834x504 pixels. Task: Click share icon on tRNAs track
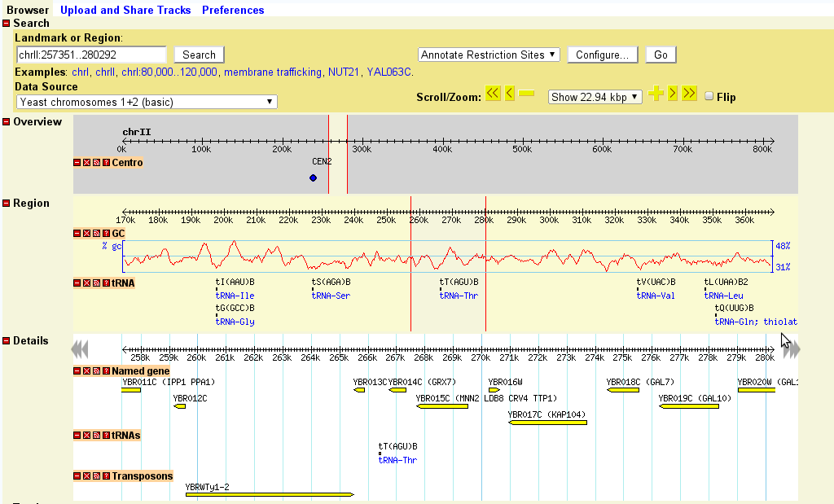pyautogui.click(x=97, y=436)
